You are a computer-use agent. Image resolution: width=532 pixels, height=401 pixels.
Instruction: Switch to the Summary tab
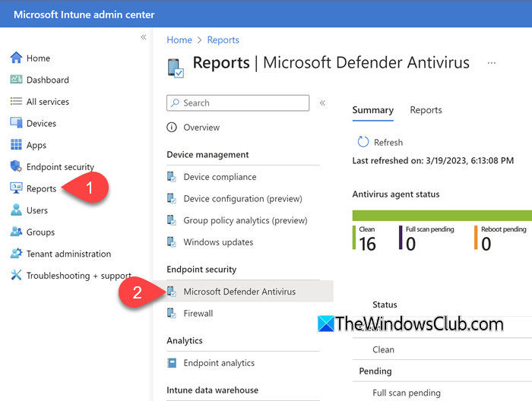click(372, 110)
